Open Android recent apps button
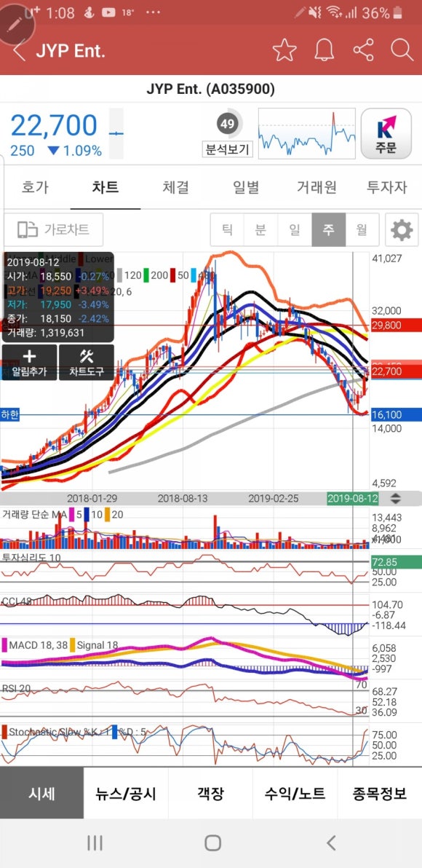Image resolution: width=422 pixels, height=868 pixels. coord(95,843)
